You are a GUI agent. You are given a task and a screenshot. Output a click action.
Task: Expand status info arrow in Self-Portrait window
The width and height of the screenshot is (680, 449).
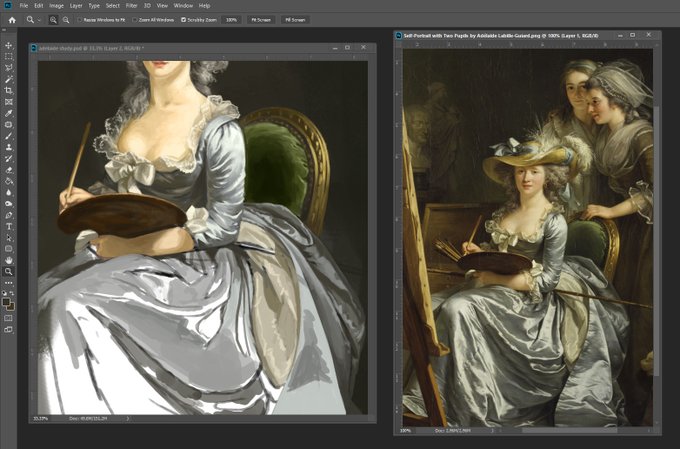click(492, 431)
